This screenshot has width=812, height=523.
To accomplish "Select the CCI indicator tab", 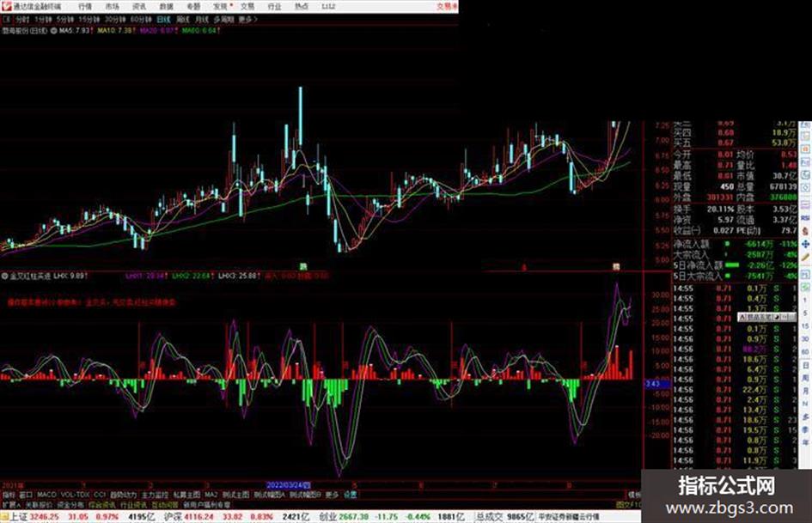I will [100, 495].
